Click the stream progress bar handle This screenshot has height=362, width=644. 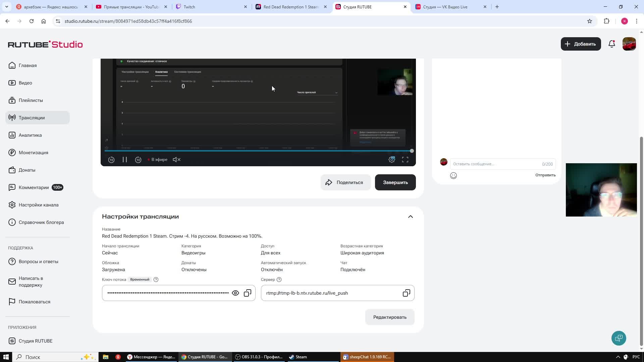412,151
